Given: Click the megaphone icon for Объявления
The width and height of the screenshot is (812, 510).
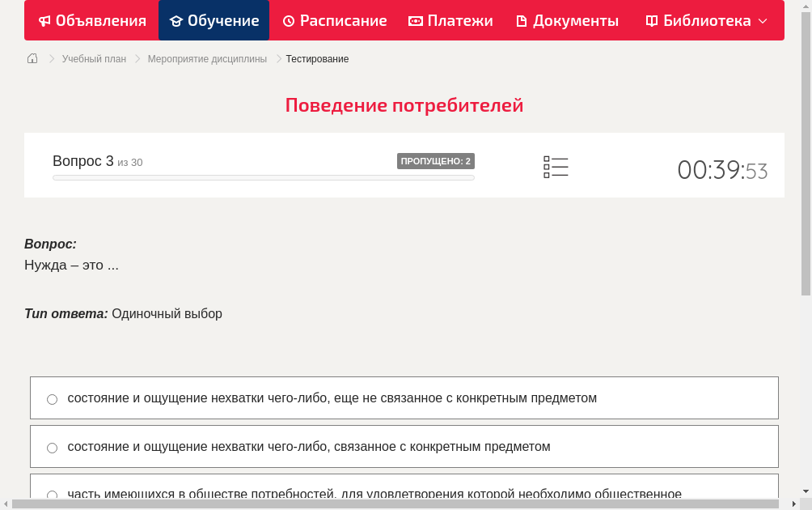Looking at the screenshot, I should 44,21.
